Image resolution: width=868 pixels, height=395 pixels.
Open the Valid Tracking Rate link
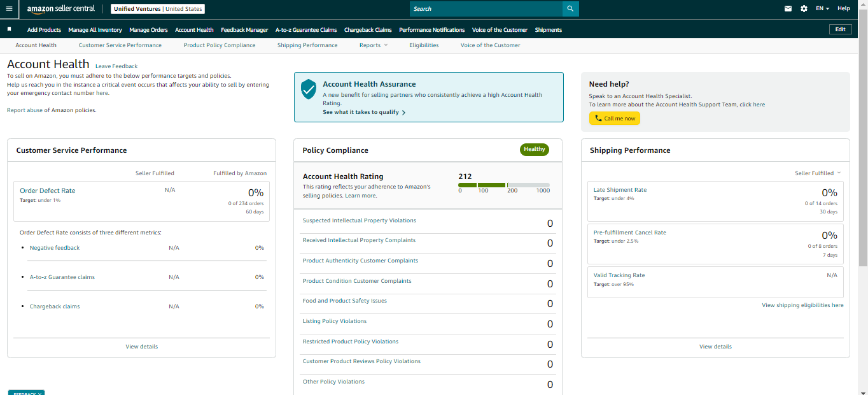[x=619, y=275]
